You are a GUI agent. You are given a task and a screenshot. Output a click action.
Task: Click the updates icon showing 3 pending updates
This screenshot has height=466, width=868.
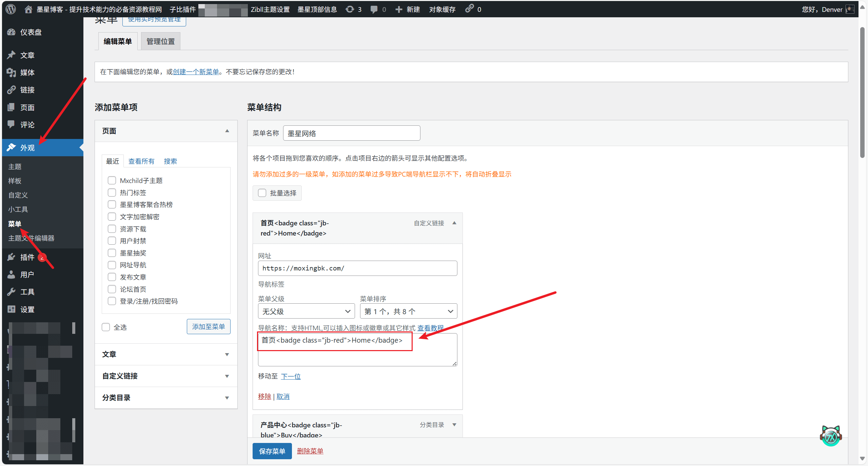click(350, 9)
